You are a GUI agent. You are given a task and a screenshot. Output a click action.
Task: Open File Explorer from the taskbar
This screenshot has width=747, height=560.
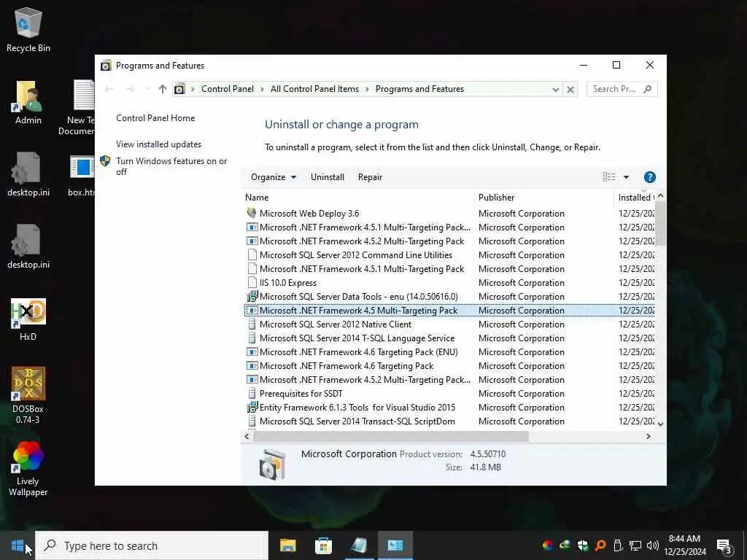click(x=287, y=545)
